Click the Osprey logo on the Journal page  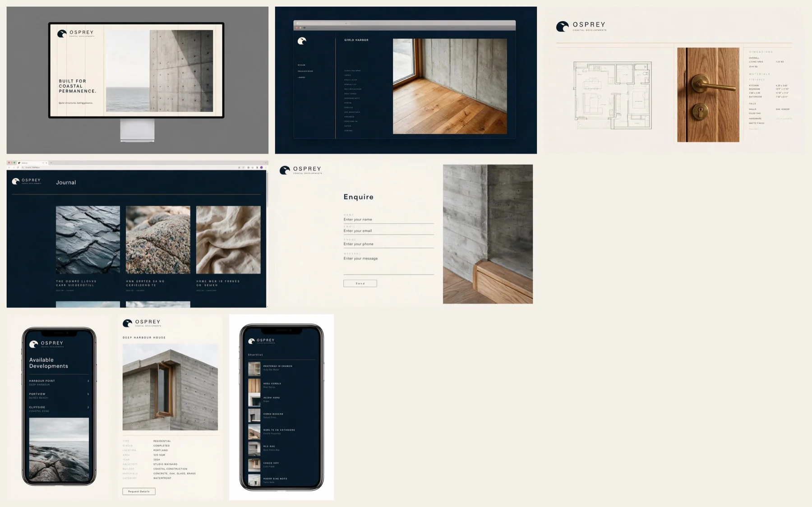[x=27, y=181]
